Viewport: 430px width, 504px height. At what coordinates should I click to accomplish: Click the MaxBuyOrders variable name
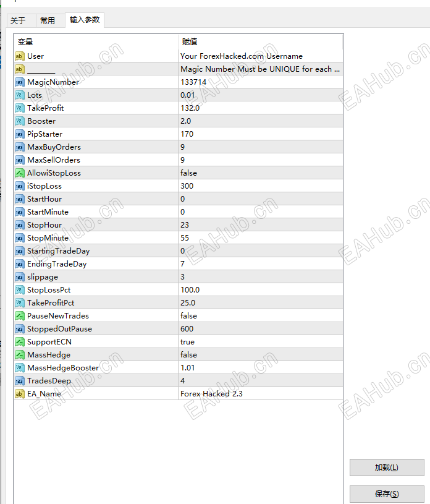pyautogui.click(x=54, y=147)
